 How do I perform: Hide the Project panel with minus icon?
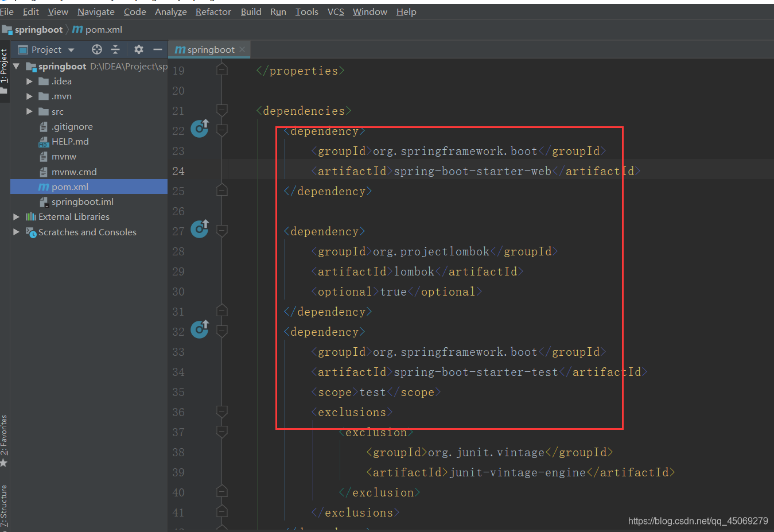tap(158, 49)
